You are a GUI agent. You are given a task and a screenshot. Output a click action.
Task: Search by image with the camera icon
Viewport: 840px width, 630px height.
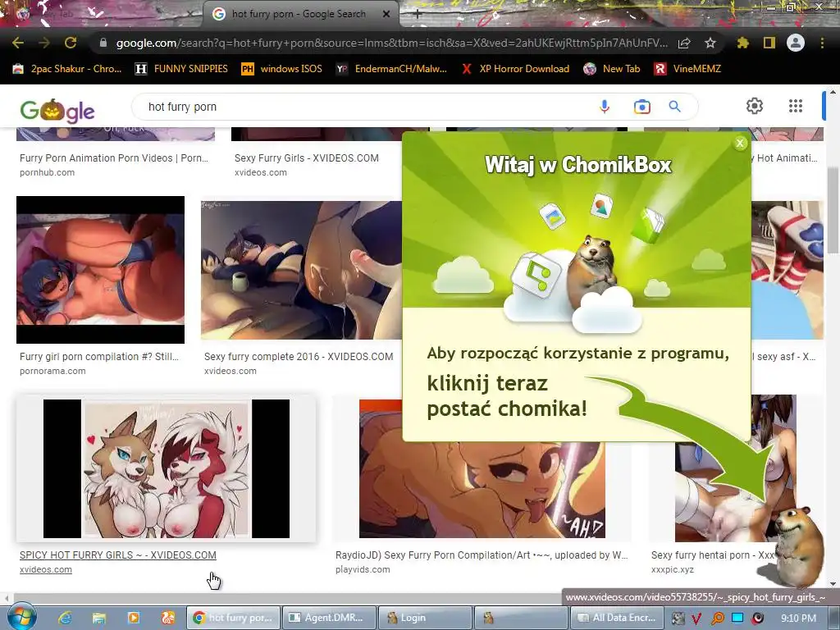(x=641, y=107)
